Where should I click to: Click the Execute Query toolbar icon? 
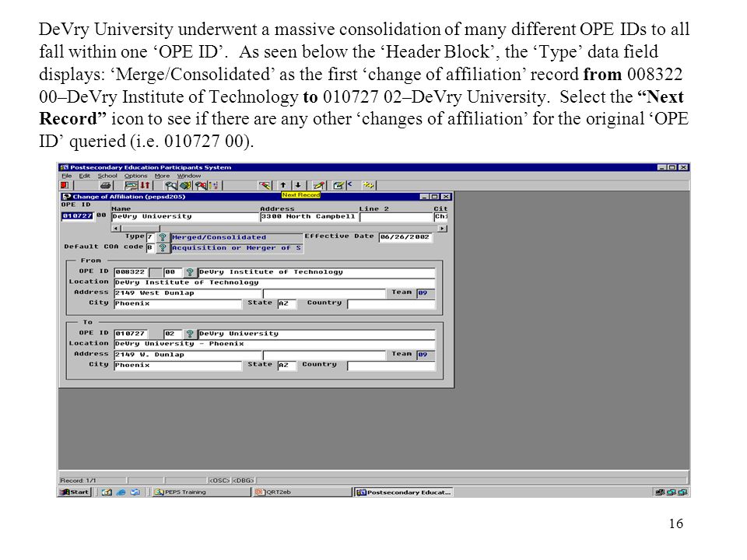coord(186,185)
